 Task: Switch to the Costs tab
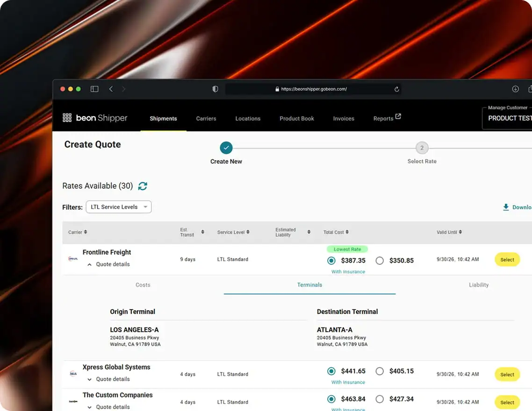pos(143,285)
